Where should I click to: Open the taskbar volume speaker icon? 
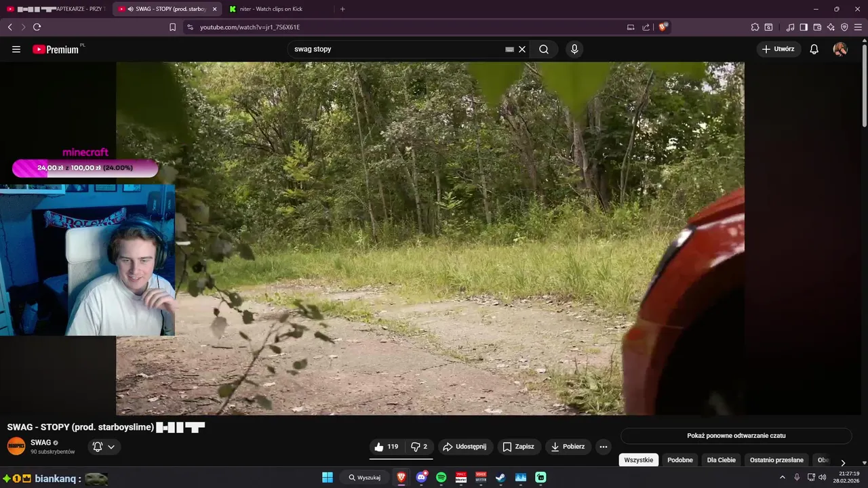823,477
